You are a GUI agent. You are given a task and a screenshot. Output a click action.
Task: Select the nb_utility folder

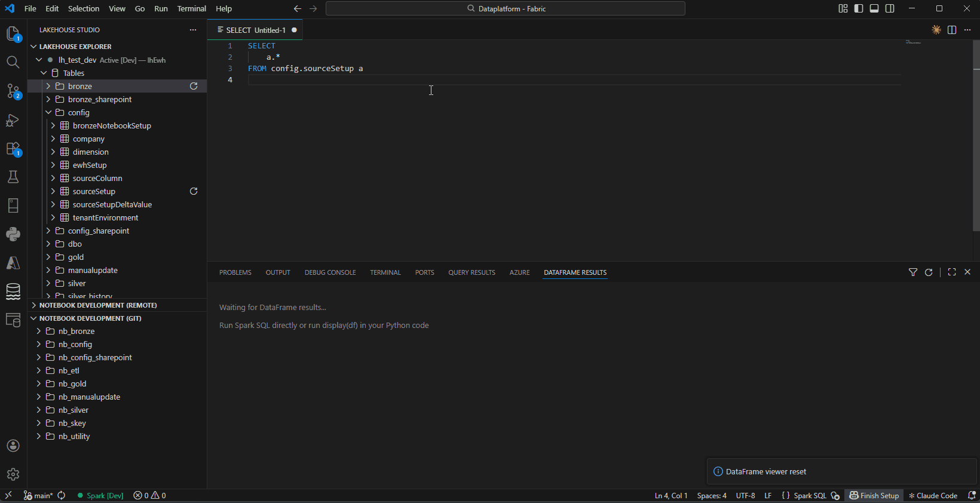pyautogui.click(x=74, y=436)
